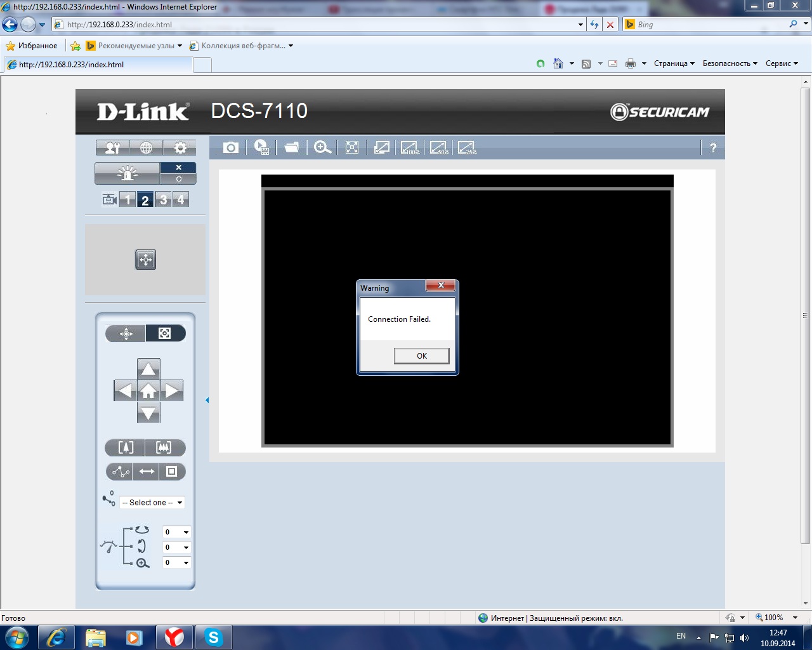
Task: Expand the pan speed dropdown
Action: click(177, 533)
